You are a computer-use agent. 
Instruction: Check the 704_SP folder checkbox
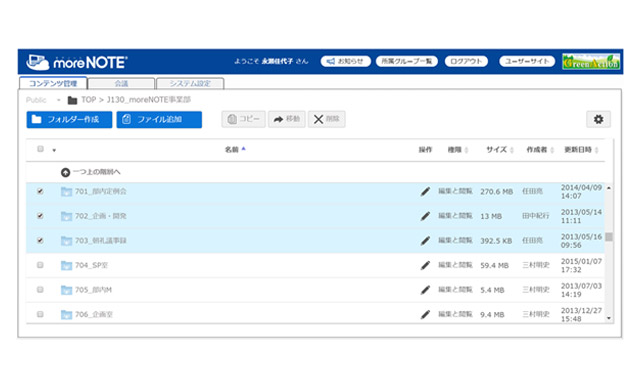(40, 265)
